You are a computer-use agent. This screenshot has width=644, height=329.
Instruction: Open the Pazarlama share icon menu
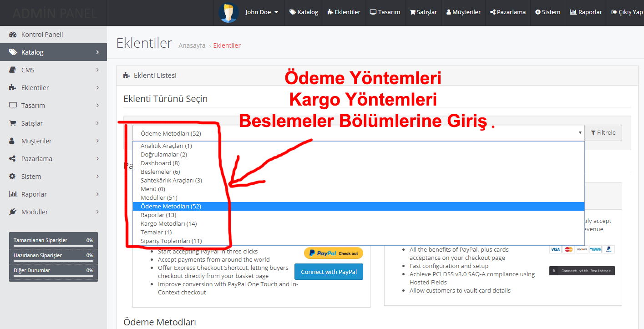point(493,11)
